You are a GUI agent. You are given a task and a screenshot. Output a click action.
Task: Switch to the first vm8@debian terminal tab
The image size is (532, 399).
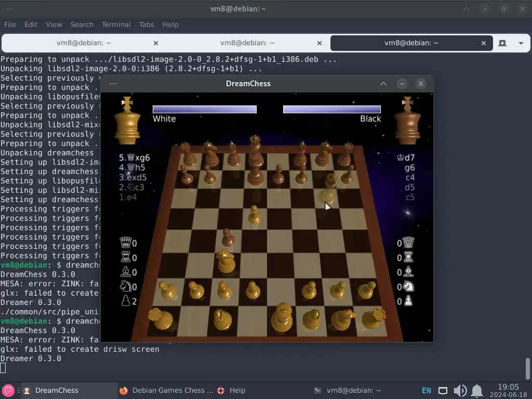pyautogui.click(x=84, y=43)
